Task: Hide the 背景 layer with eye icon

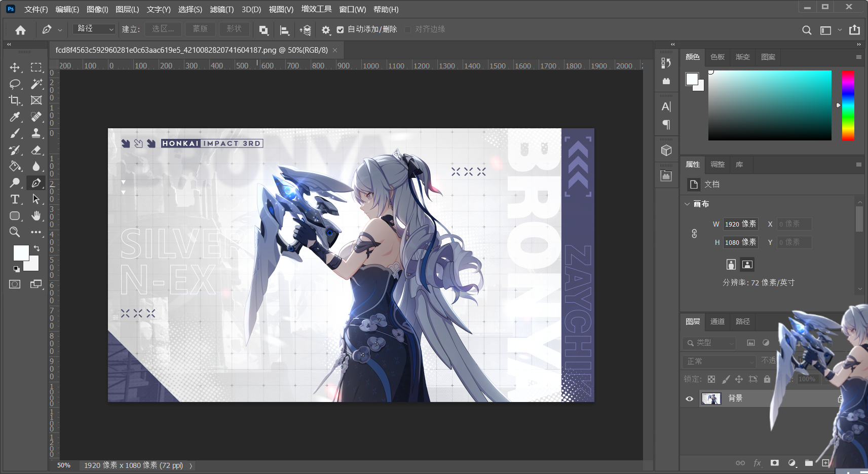Action: pyautogui.click(x=689, y=398)
